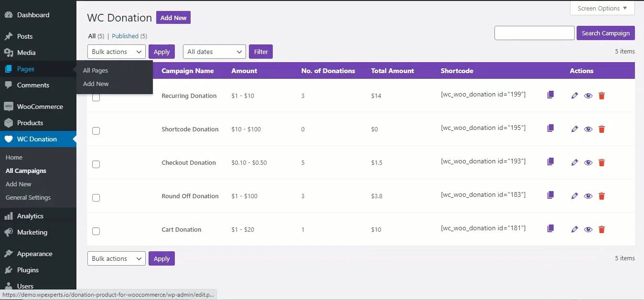Delete the Recurring Donation campaign trash icon
This screenshot has height=300, width=644.
(x=601, y=96)
